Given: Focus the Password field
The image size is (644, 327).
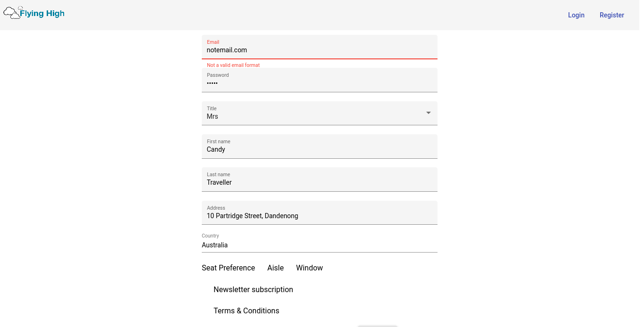Looking at the screenshot, I should pyautogui.click(x=319, y=83).
